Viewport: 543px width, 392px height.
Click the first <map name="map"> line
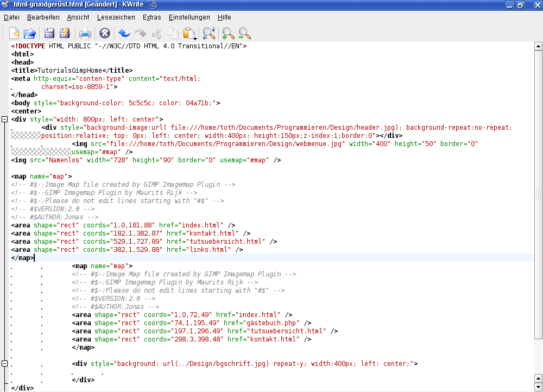42,176
